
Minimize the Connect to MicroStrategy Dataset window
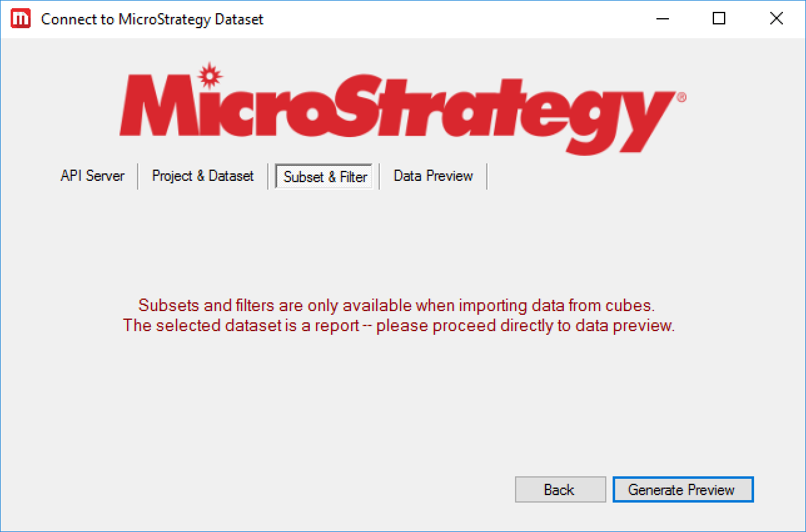[661, 19]
